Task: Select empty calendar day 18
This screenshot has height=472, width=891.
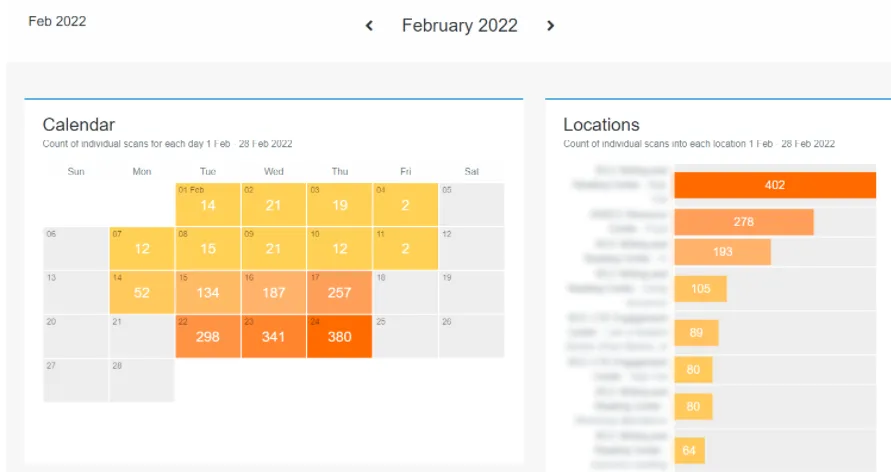Action: pyautogui.click(x=406, y=293)
